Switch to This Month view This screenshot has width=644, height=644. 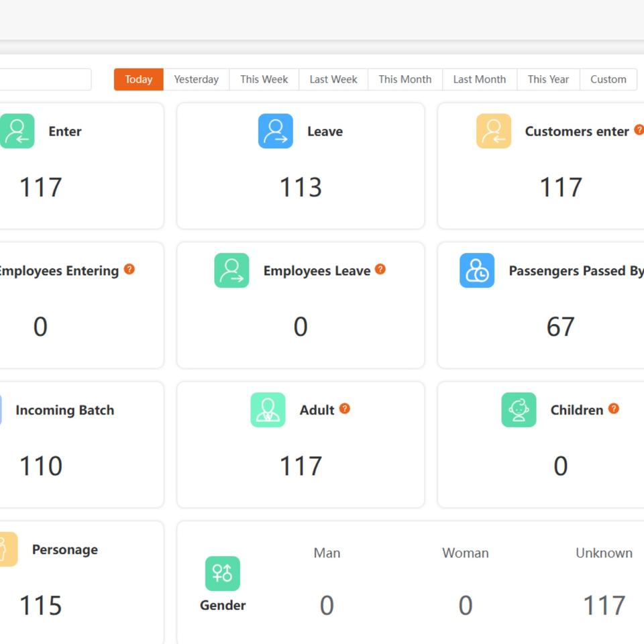(x=405, y=79)
